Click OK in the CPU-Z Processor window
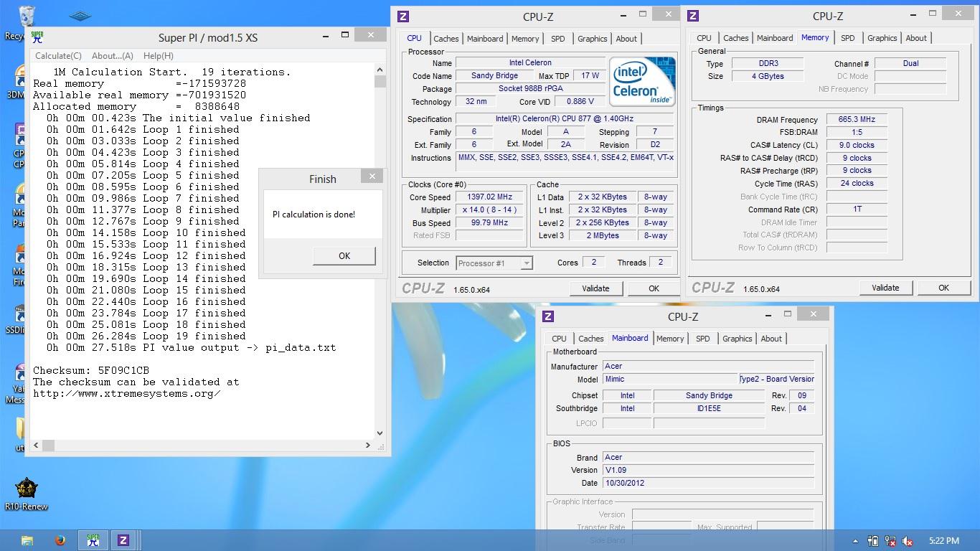 coord(654,288)
